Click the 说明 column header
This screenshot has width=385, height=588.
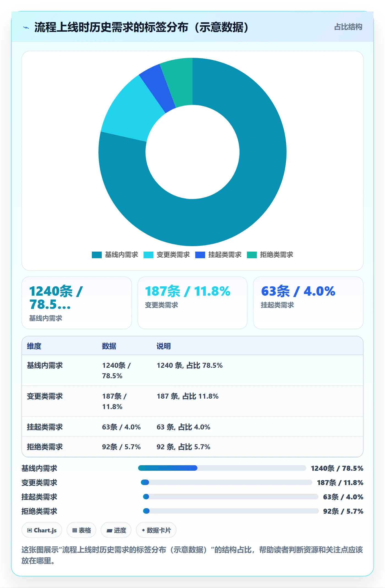click(164, 346)
